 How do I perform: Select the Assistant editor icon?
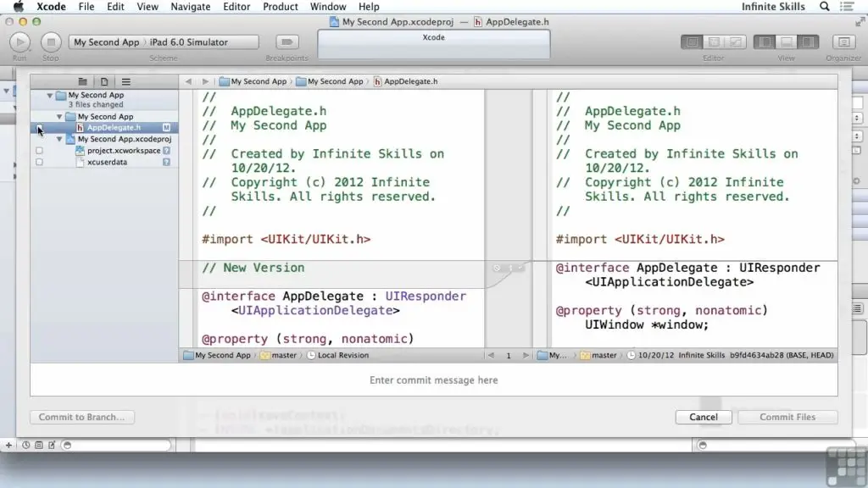pyautogui.click(x=714, y=42)
